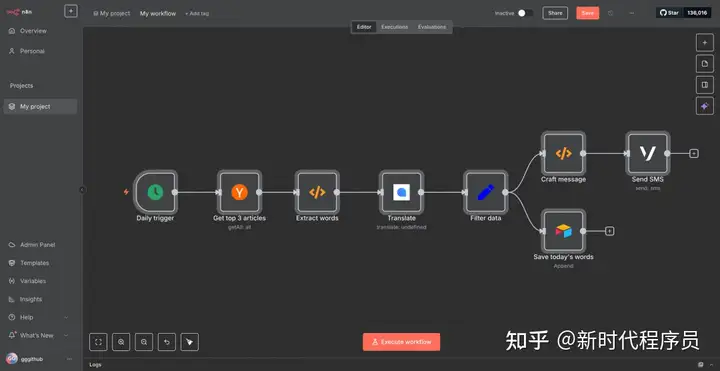720x371 pixels.
Task: Click the Share button
Action: pos(555,13)
